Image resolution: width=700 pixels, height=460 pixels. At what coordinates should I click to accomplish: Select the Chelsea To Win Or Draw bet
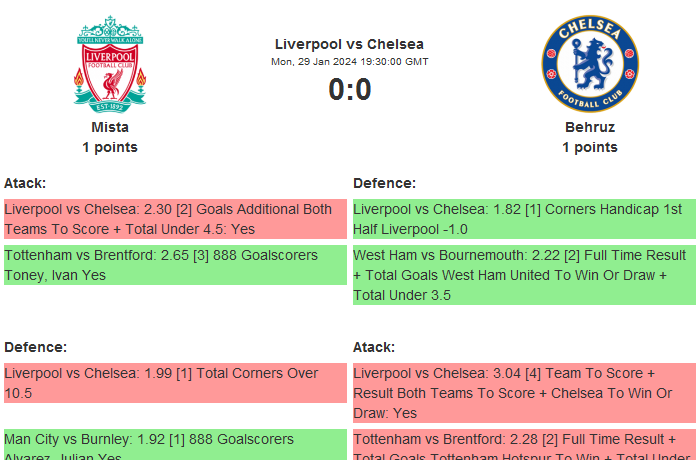(524, 392)
